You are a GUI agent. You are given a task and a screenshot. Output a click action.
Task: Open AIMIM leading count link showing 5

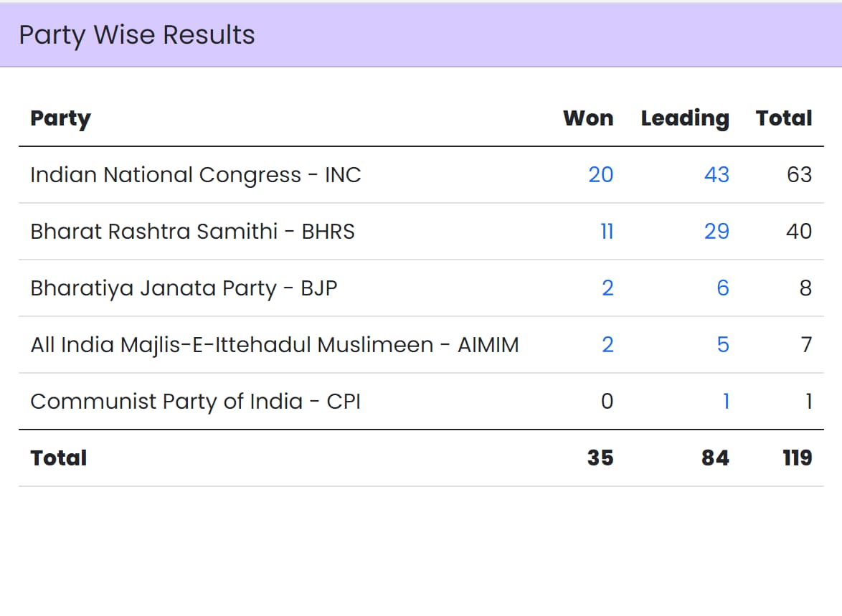tap(723, 345)
